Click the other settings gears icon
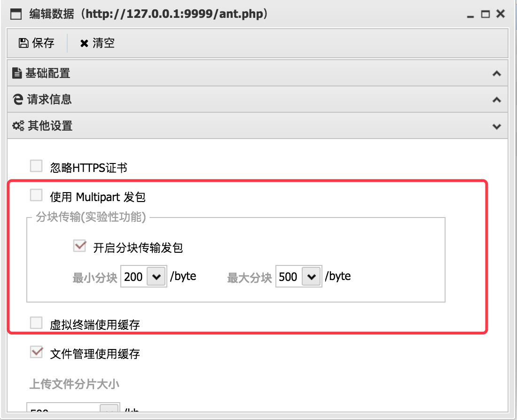517x420 pixels. [x=18, y=125]
